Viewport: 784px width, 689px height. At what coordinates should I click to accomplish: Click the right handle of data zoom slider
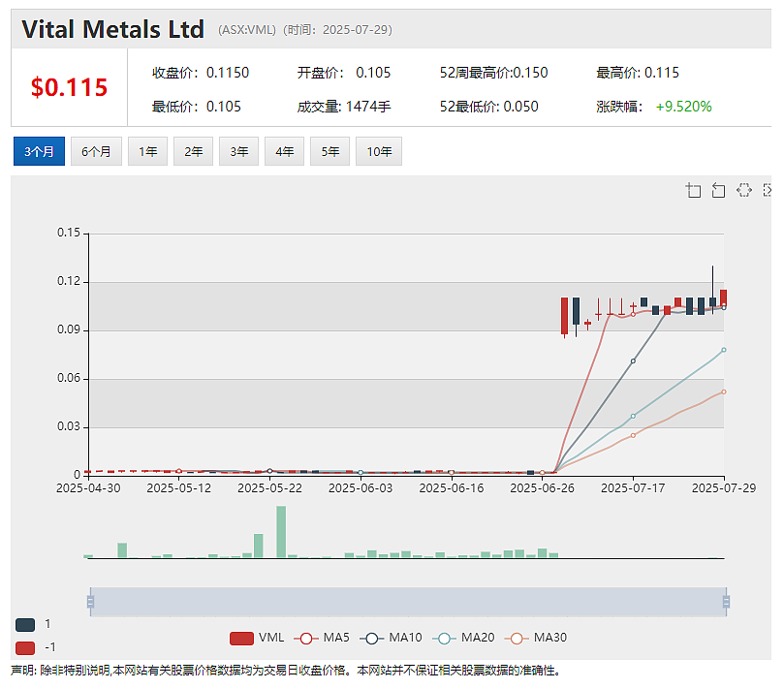726,602
